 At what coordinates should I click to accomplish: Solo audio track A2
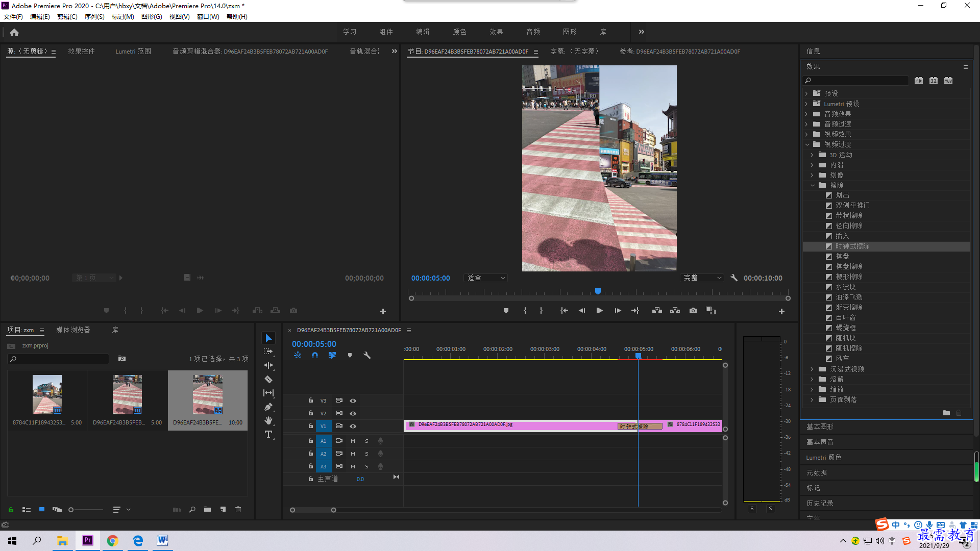coord(366,454)
